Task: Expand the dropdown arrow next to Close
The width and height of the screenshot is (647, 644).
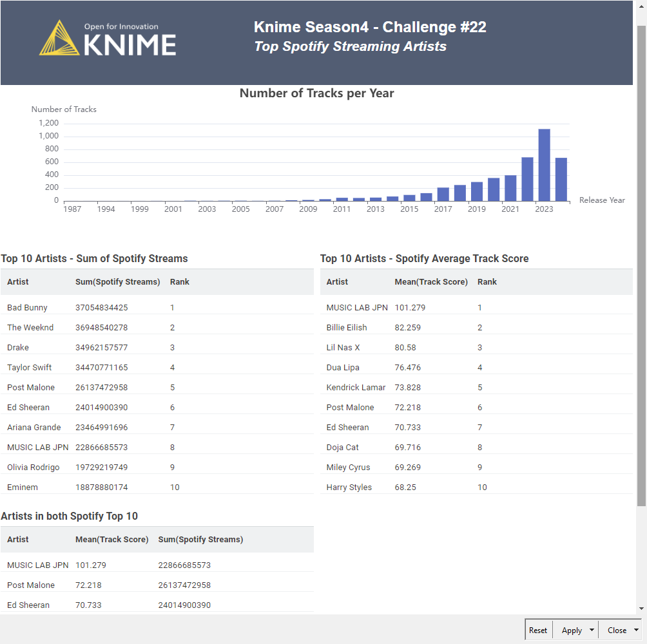Action: click(636, 630)
